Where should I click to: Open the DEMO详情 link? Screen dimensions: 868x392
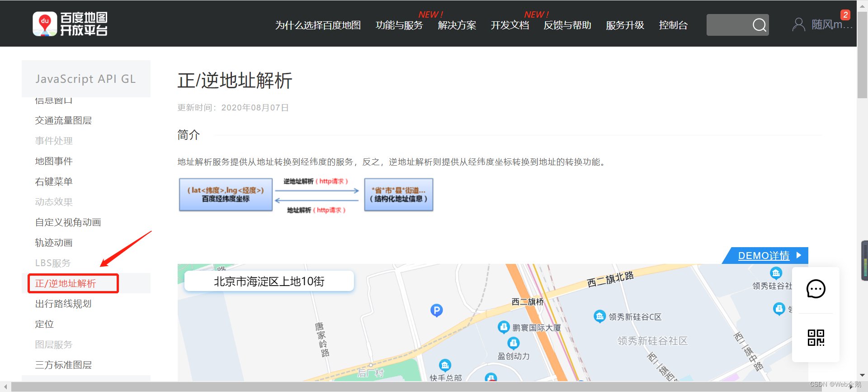coord(764,256)
